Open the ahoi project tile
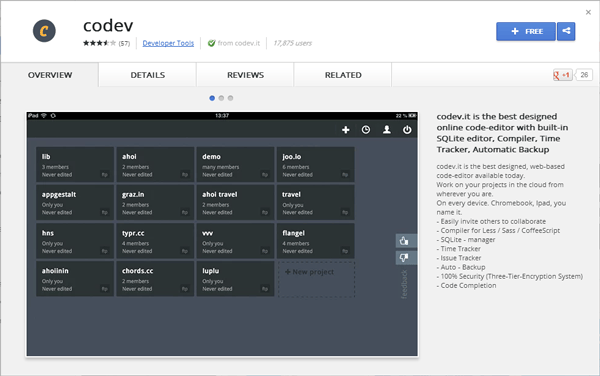 (x=155, y=164)
